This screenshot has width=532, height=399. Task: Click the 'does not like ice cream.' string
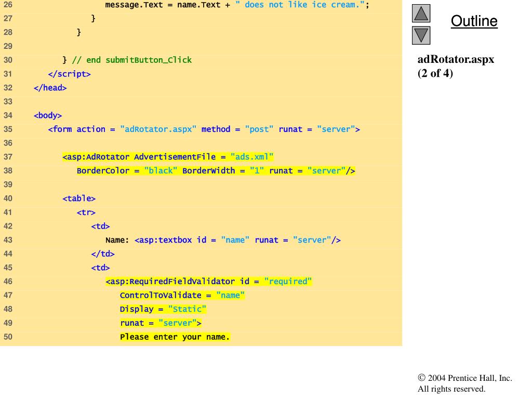click(x=300, y=5)
